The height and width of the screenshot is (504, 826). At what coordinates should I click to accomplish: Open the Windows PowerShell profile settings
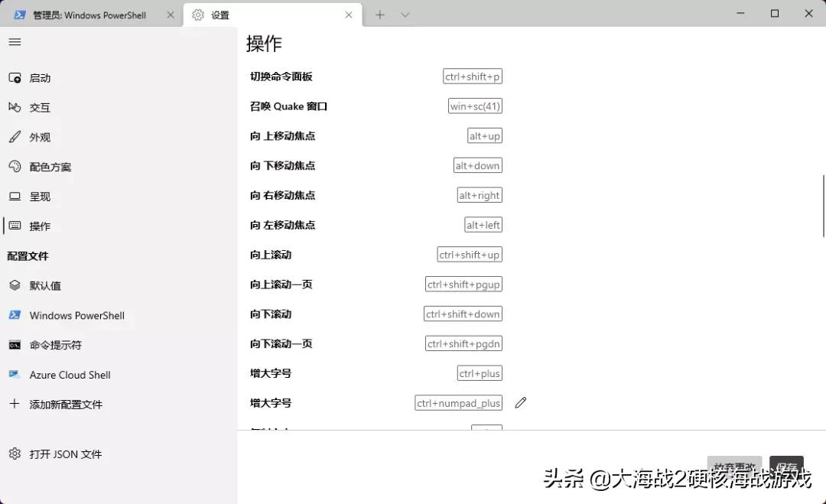click(119, 315)
